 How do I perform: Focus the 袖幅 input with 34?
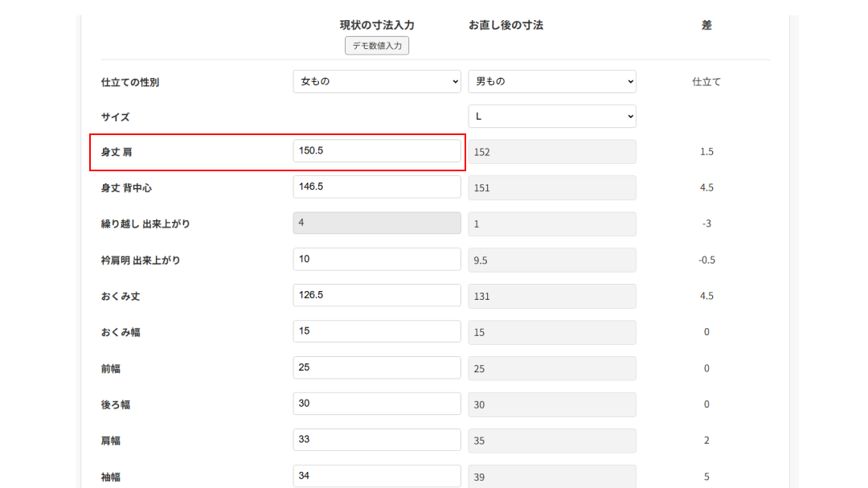[377, 476]
